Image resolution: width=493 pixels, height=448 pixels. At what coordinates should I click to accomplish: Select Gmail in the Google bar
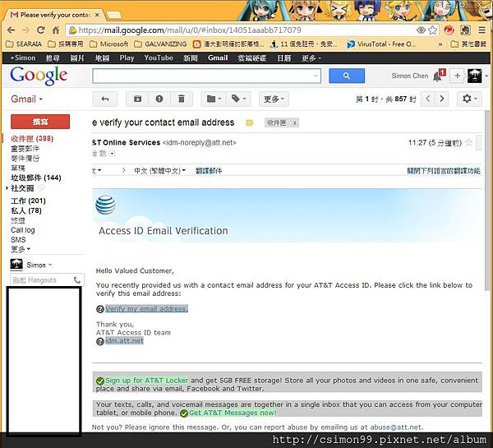point(218,58)
